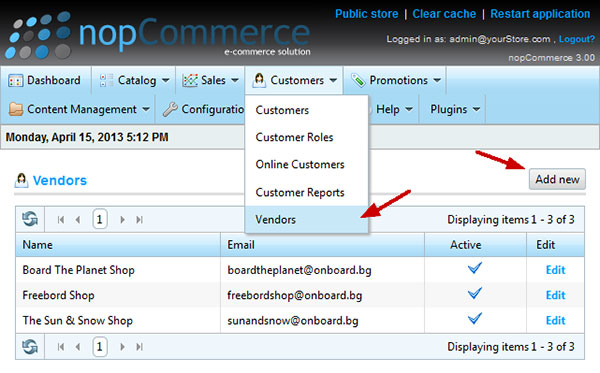This screenshot has height=373, width=600.
Task: Go to previous page in top pager
Action: 78,220
